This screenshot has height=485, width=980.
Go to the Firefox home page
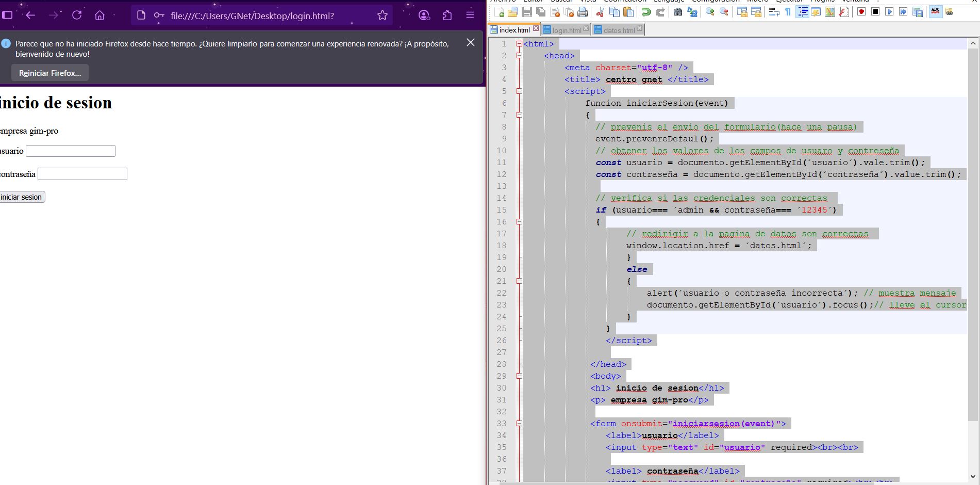tap(99, 15)
